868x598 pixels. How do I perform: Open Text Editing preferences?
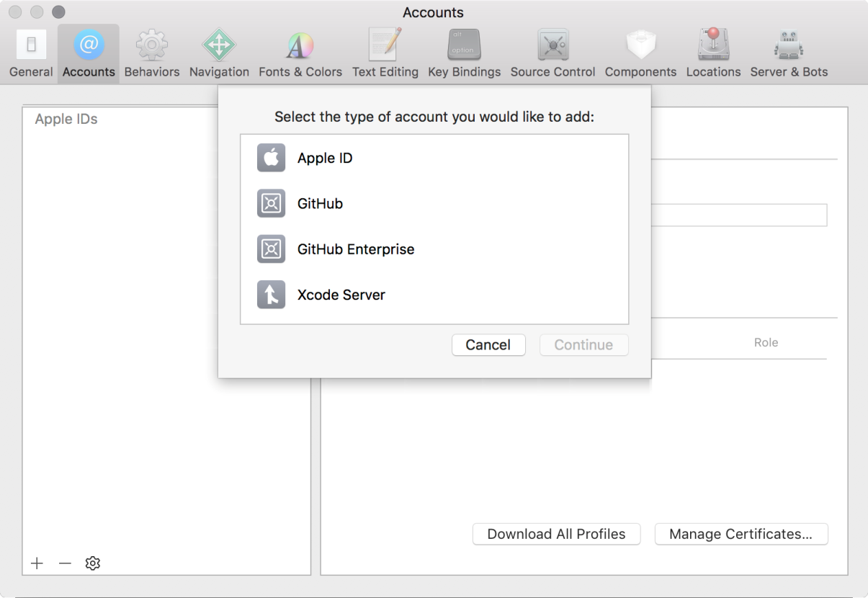385,53
